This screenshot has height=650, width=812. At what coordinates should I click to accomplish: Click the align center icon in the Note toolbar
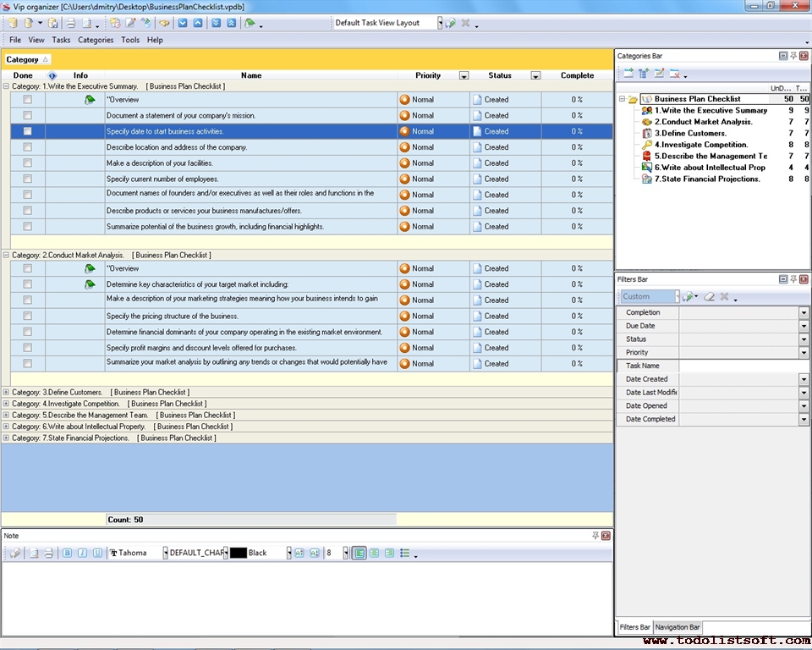pos(374,553)
